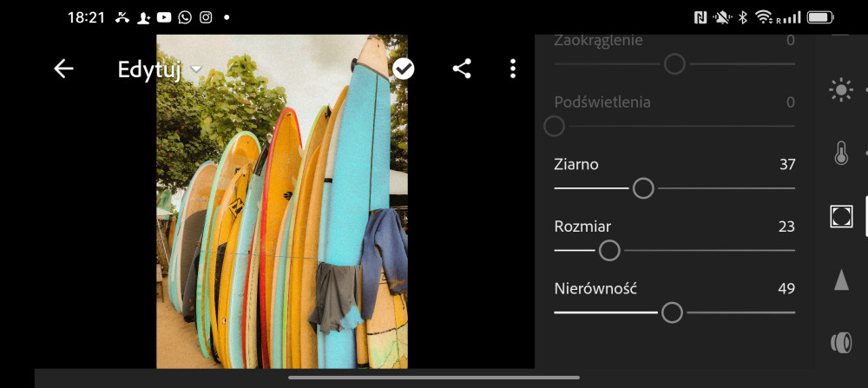The height and width of the screenshot is (388, 868).
Task: Click the Zaokrąglenie slider handle
Action: 674,64
